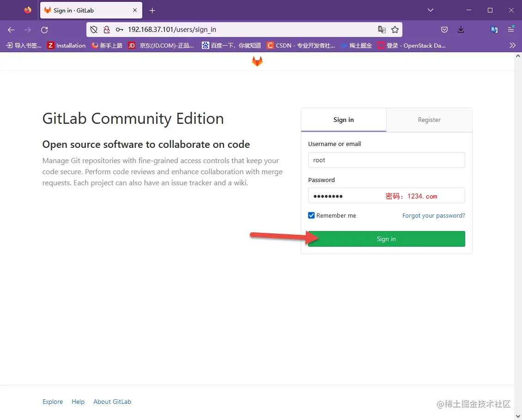This screenshot has width=522, height=420.
Task: Open the 百度一下 bookmark
Action: [231, 45]
